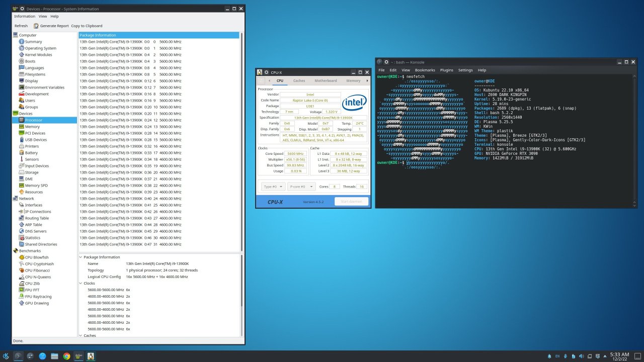Launch Google Chrome from the taskbar

coord(66,356)
